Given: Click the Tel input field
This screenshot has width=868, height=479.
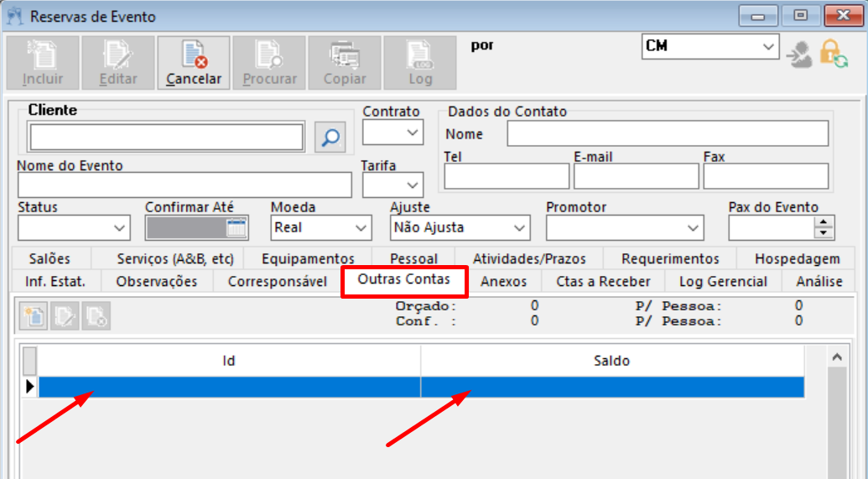Looking at the screenshot, I should point(507,176).
